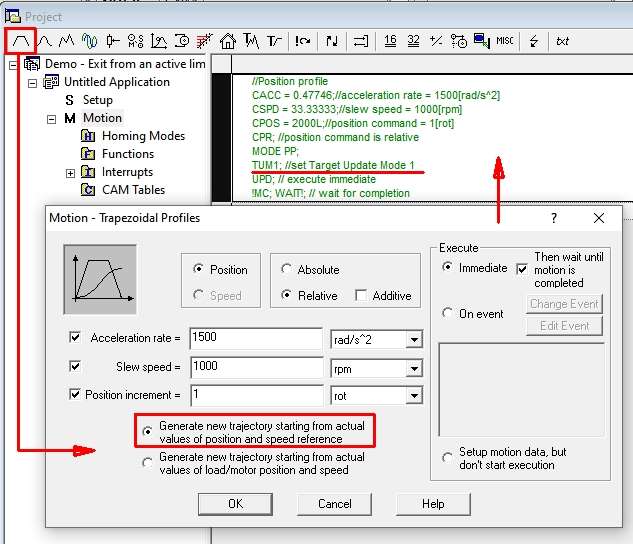Click the T with zigzag contouring icon
633x544 pixels.
(x=251, y=41)
